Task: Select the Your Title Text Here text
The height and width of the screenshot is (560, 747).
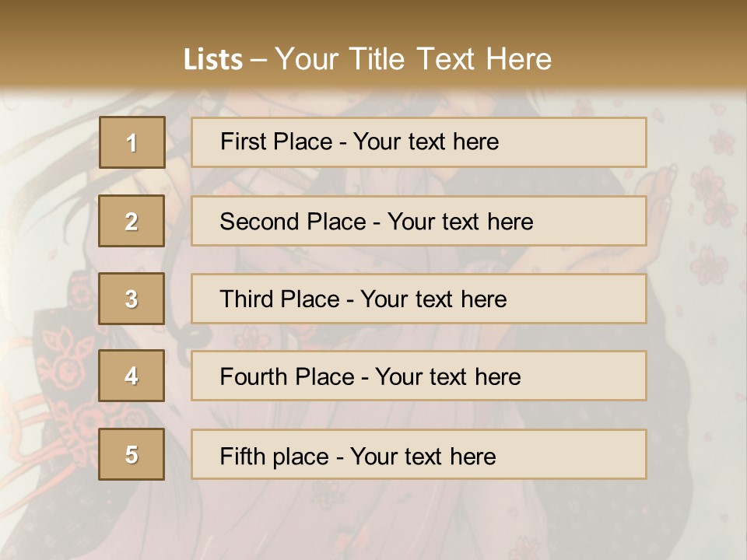Action: (413, 60)
